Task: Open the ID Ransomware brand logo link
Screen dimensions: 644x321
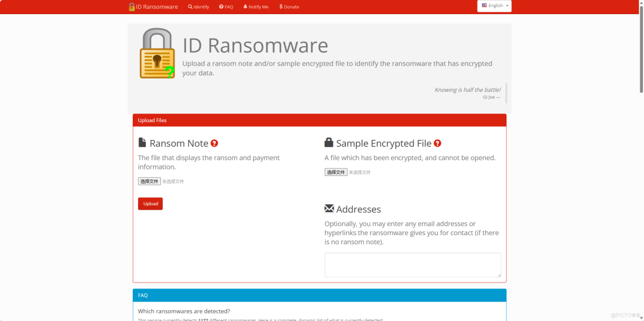Action: (x=153, y=7)
